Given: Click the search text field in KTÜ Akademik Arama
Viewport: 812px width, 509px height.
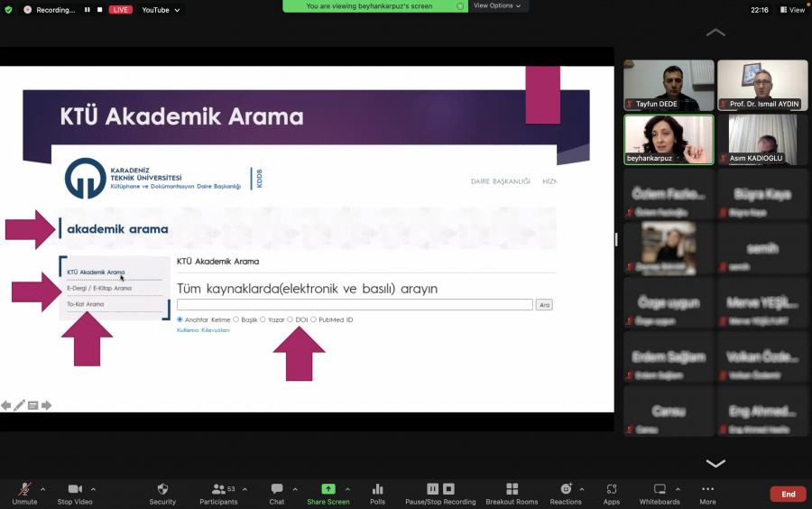Looking at the screenshot, I should (x=355, y=304).
